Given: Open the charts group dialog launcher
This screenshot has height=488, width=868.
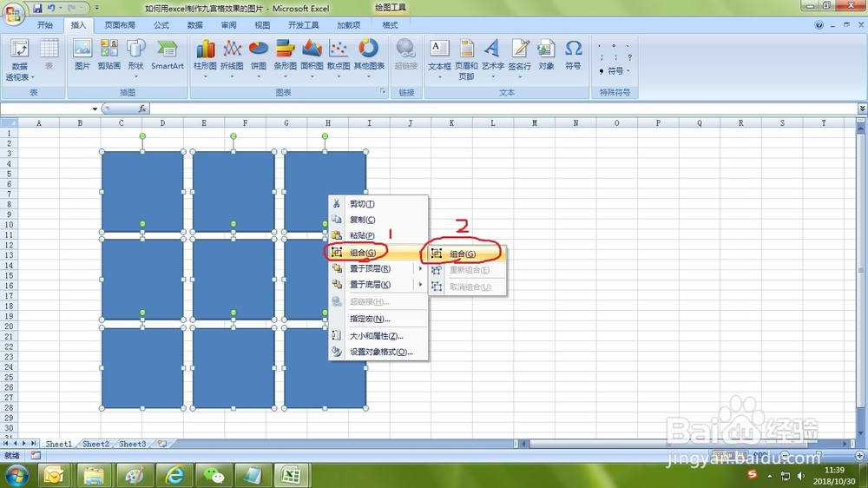Looking at the screenshot, I should pos(383,91).
